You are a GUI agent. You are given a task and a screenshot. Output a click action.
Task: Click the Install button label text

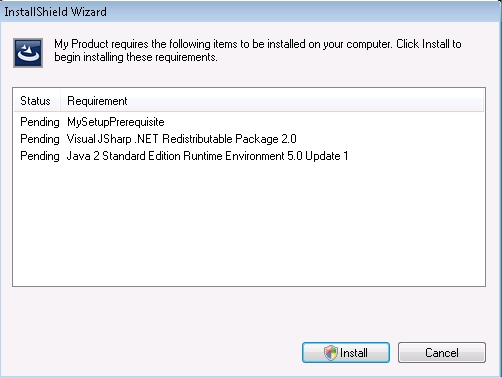(x=354, y=353)
